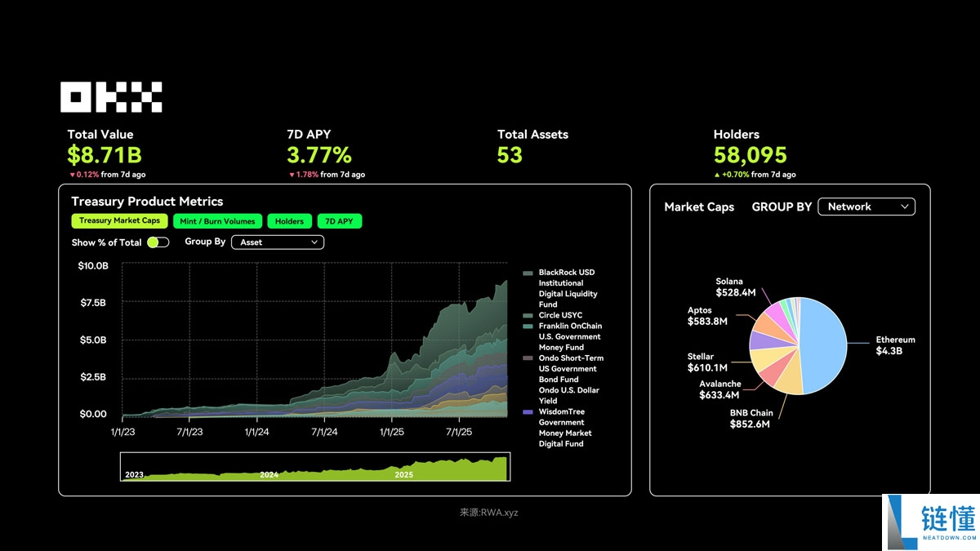The image size is (980, 551).
Task: Click the Ondo Short-Term legend marker
Action: click(528, 358)
